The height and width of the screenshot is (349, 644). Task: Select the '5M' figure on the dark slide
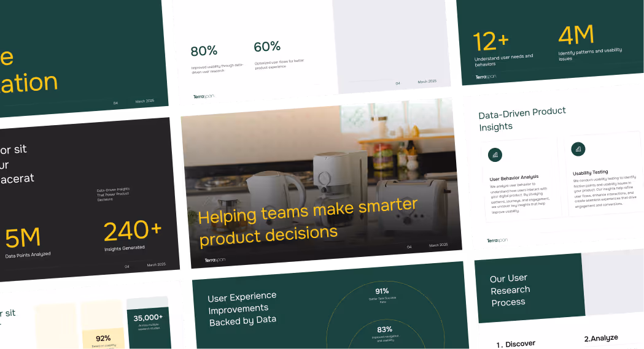[x=23, y=238]
